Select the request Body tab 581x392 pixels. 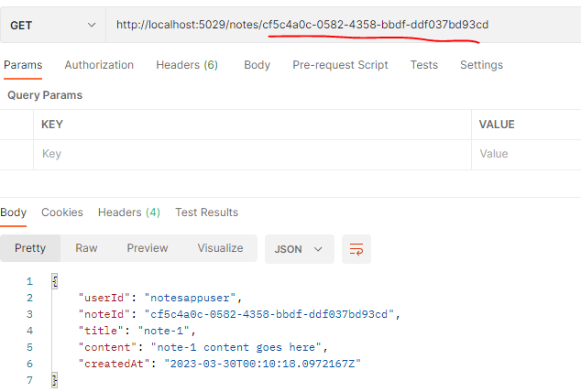(x=257, y=65)
